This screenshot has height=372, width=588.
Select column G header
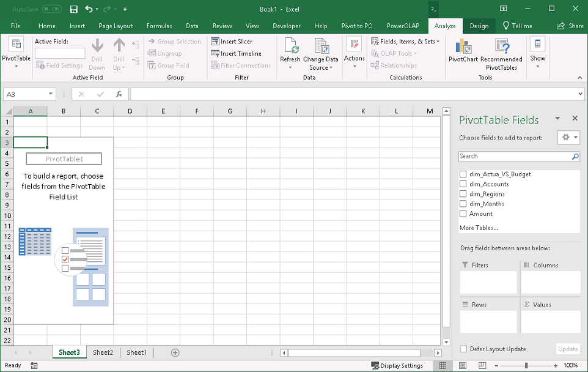(230, 111)
